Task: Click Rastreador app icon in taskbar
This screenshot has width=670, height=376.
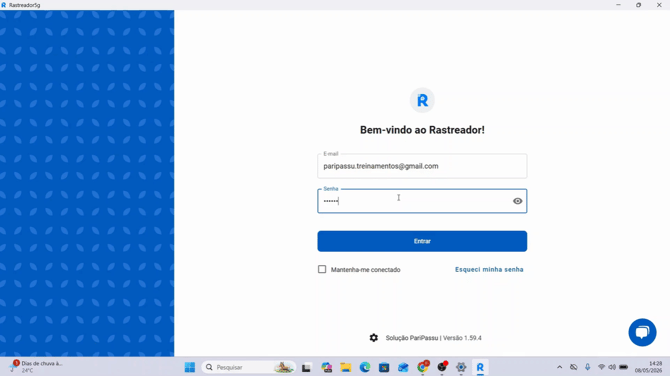Action: coord(480,367)
